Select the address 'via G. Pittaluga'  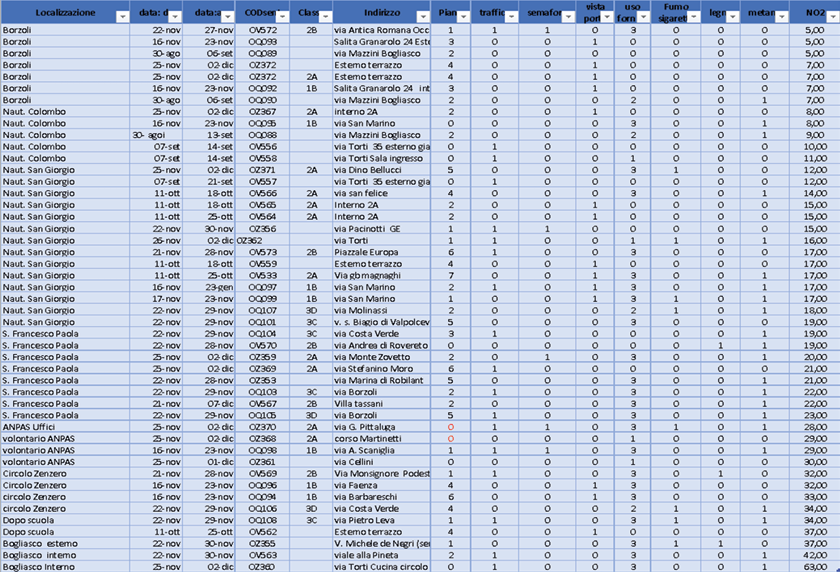point(381,427)
